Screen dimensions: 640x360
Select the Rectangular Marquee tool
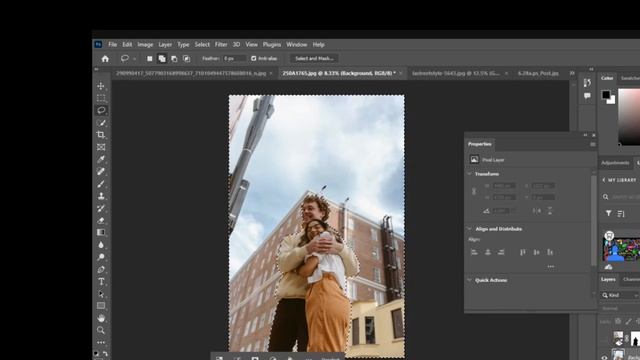(x=101, y=98)
